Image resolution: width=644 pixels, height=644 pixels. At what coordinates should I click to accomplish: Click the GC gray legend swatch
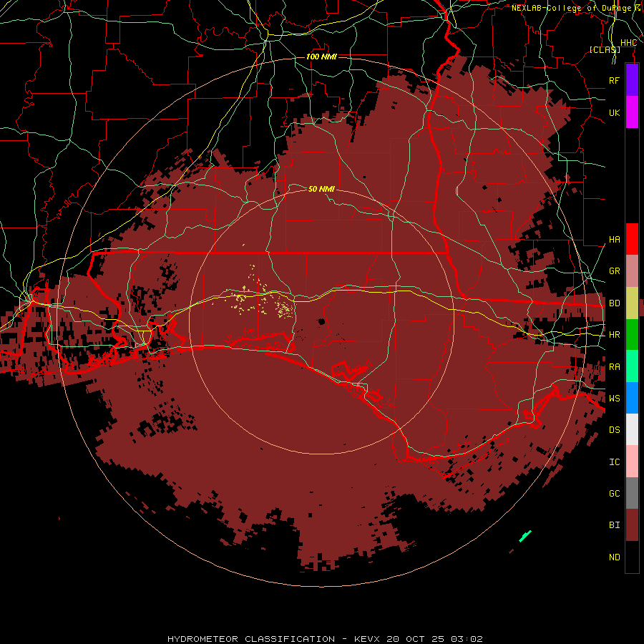(x=632, y=493)
